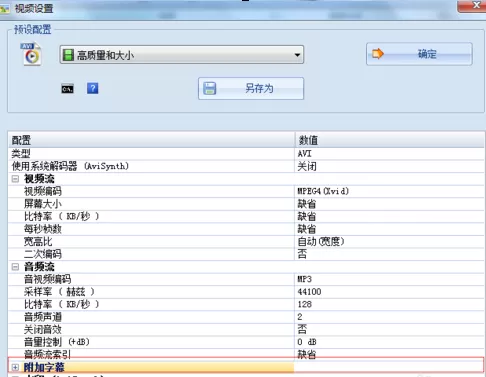
Task: Select the 每秒帧数 row
Action: click(x=246, y=229)
